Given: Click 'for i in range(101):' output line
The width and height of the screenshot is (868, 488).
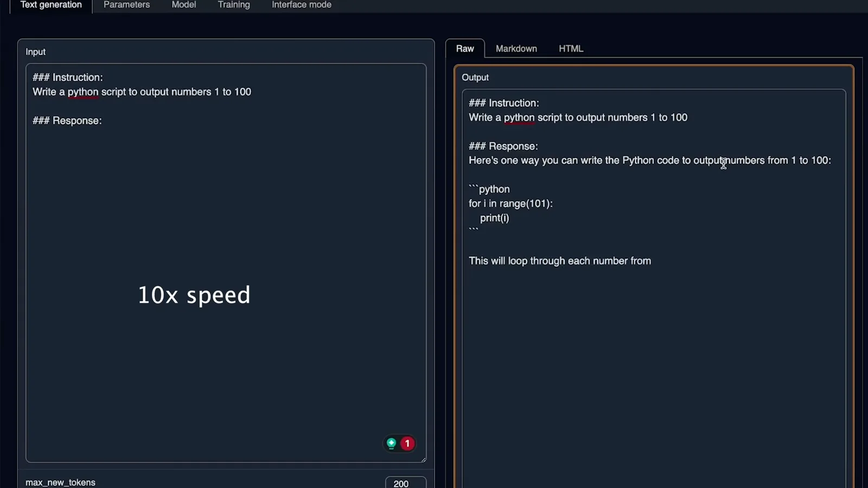Looking at the screenshot, I should [x=510, y=204].
